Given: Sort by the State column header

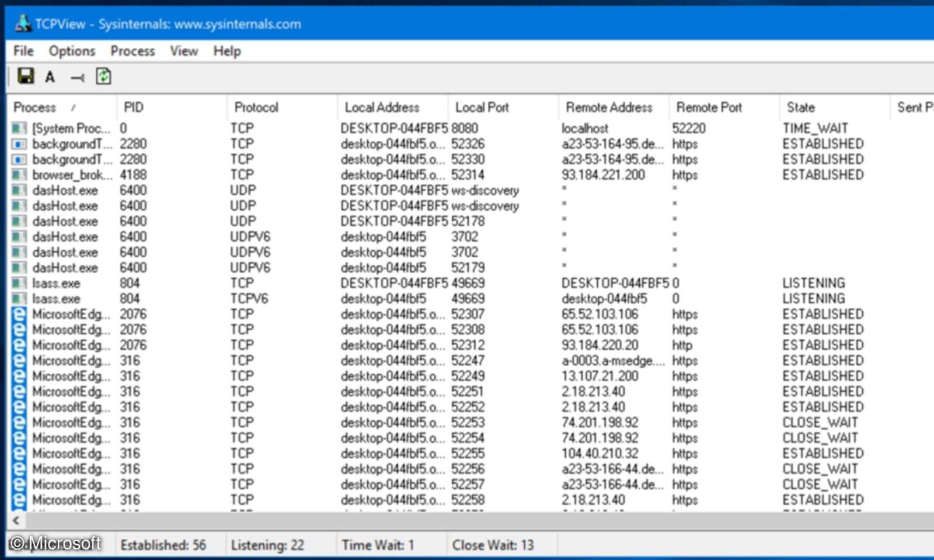Looking at the screenshot, I should point(800,107).
